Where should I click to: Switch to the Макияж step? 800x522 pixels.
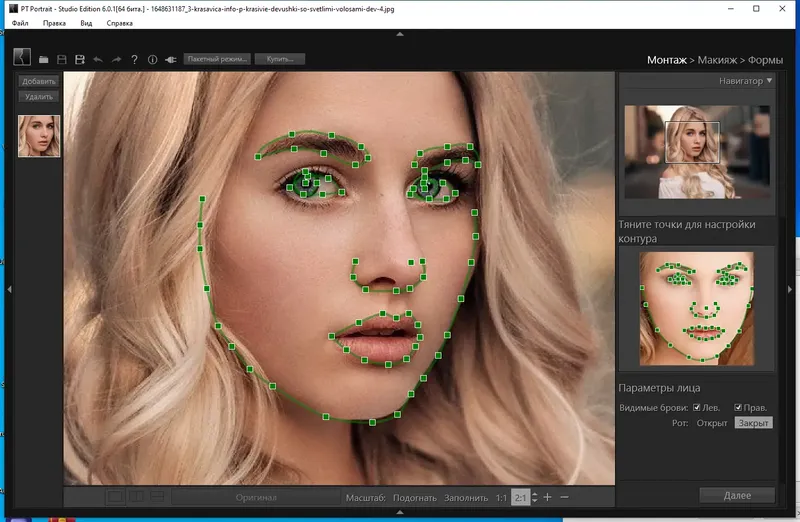[717, 60]
